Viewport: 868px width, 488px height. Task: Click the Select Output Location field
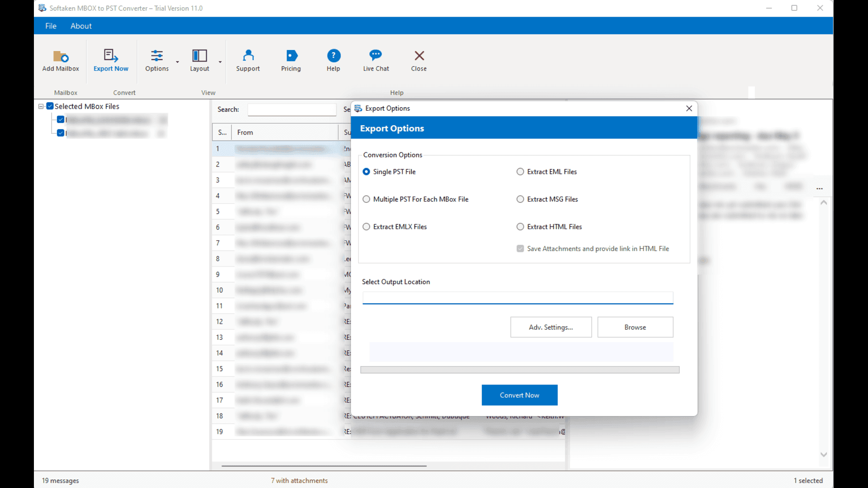click(518, 298)
